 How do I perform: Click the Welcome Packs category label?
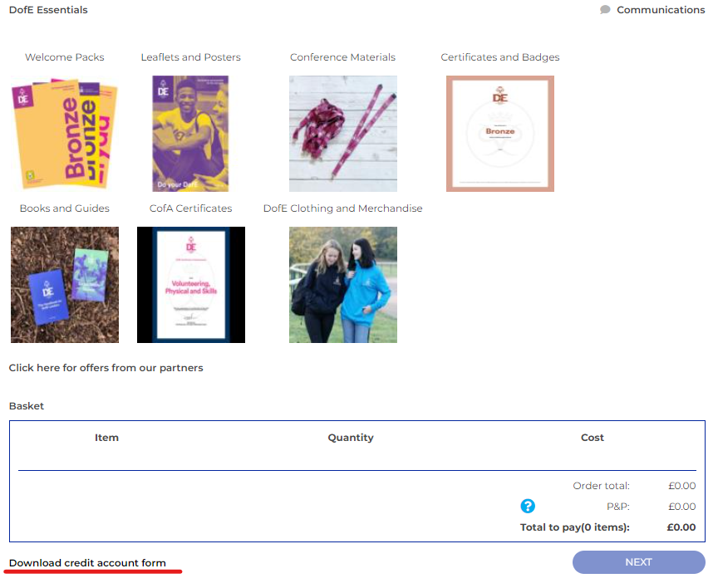65,57
